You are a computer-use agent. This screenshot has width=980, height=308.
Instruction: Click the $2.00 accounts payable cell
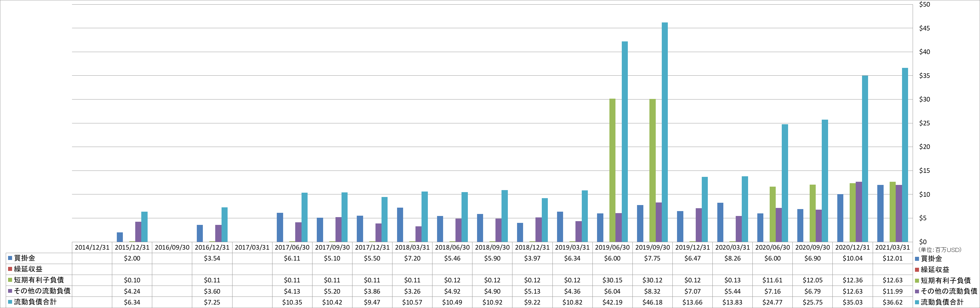click(x=132, y=259)
